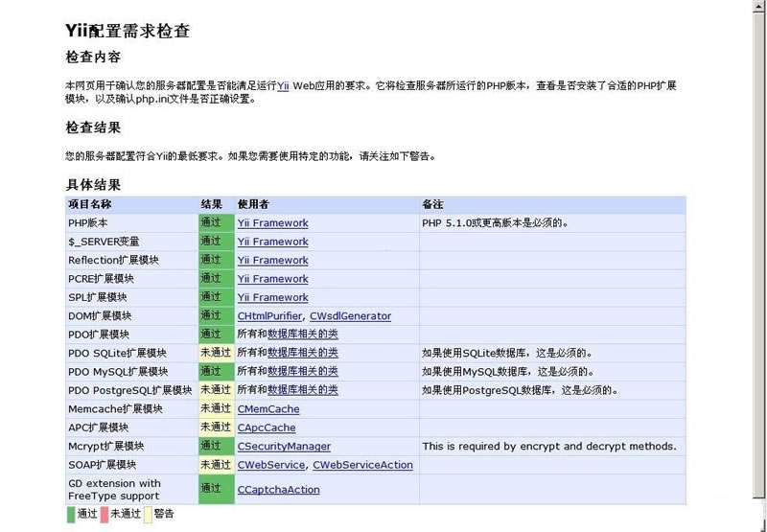Click 未通过 result cell for APC扩展模块

(x=217, y=428)
